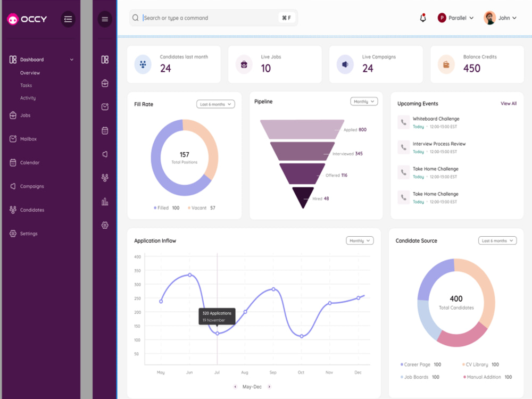
Task: Click the Live Campaigns megaphone card icon
Action: [x=345, y=64]
